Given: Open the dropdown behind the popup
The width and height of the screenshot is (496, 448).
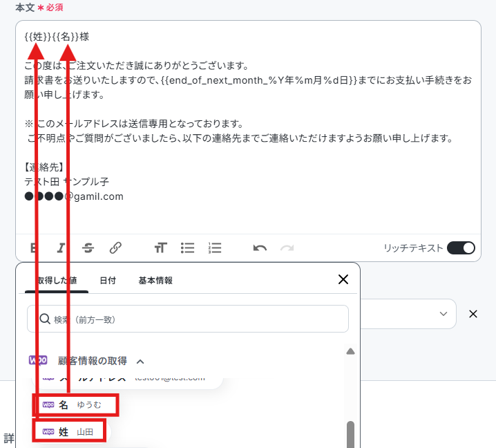Looking at the screenshot, I should [x=443, y=314].
